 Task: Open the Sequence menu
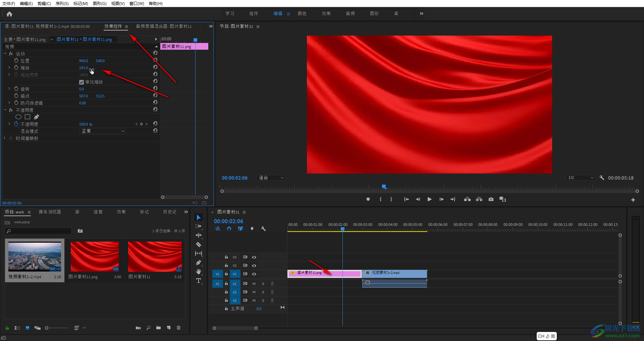pyautogui.click(x=62, y=3)
